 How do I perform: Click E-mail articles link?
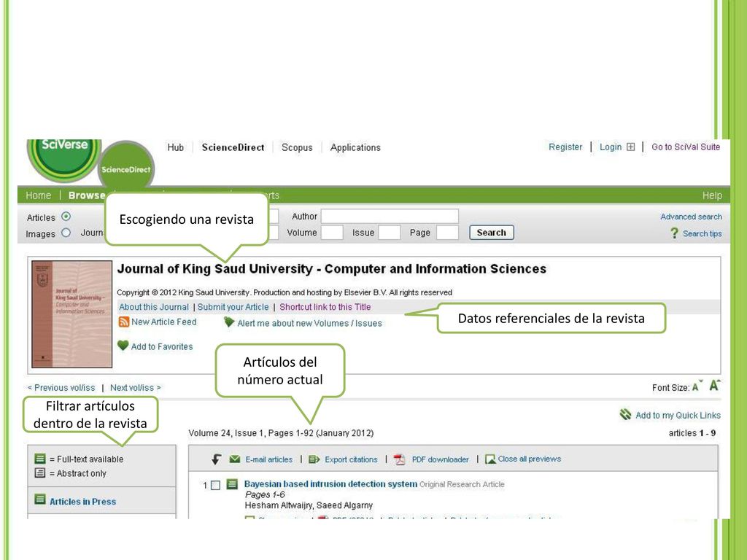pyautogui.click(x=268, y=459)
